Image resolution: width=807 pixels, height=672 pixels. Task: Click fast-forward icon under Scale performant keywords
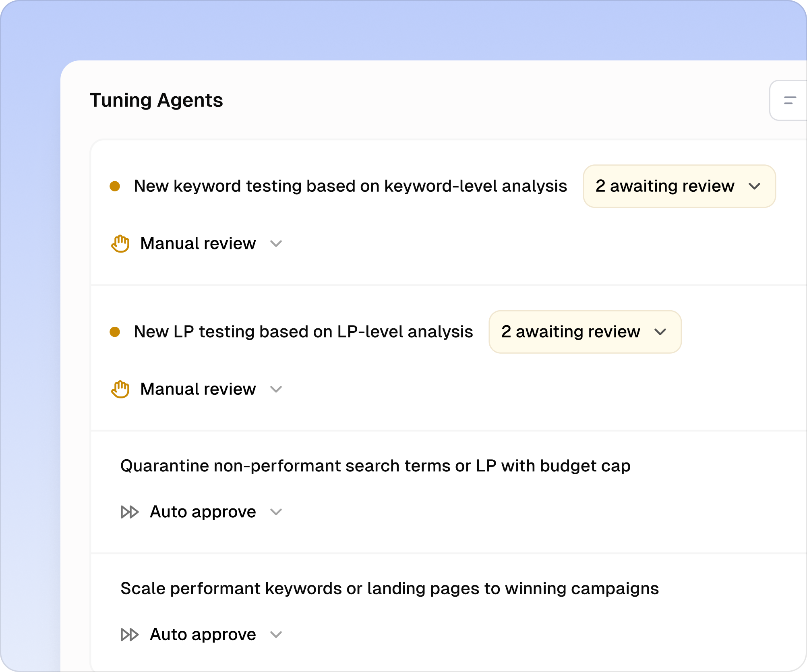pyautogui.click(x=130, y=635)
